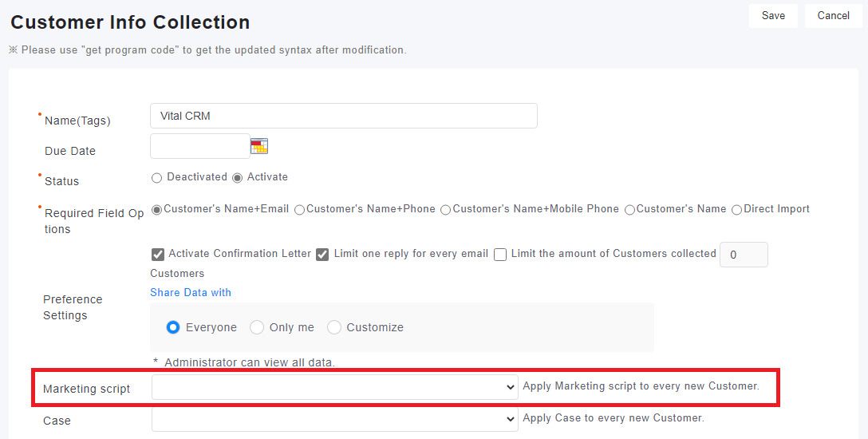
Task: Choose Customer's Name+Mobile Phone option
Action: click(445, 210)
